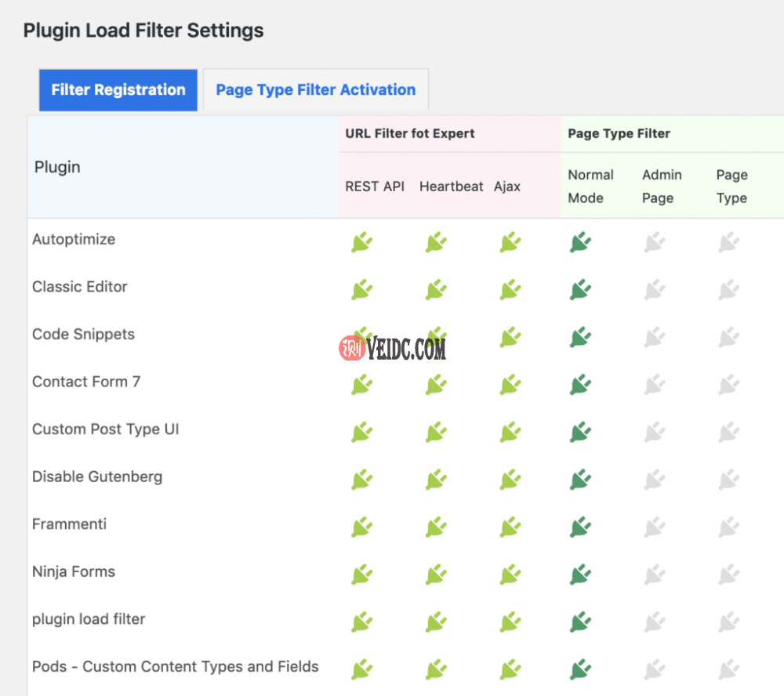Enable the Ajax filter for Frammenti

510,527
